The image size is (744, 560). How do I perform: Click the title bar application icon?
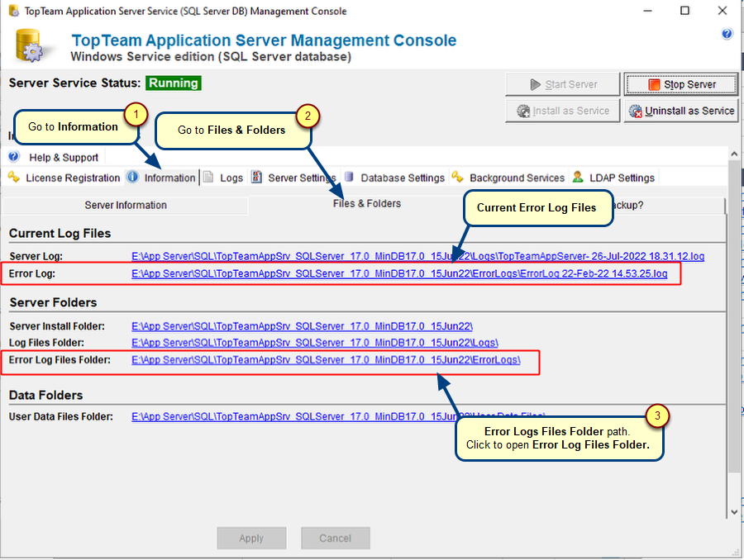pyautogui.click(x=14, y=11)
